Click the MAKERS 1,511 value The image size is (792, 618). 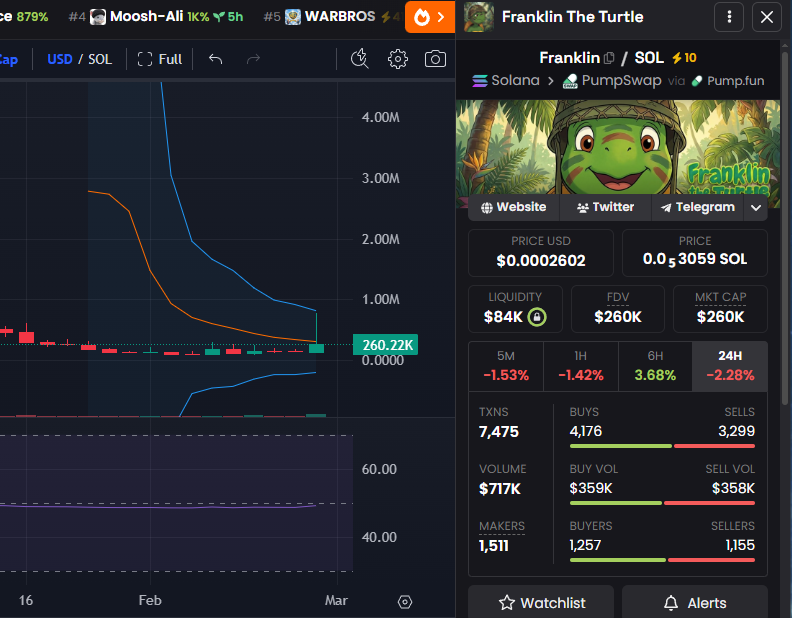[494, 546]
